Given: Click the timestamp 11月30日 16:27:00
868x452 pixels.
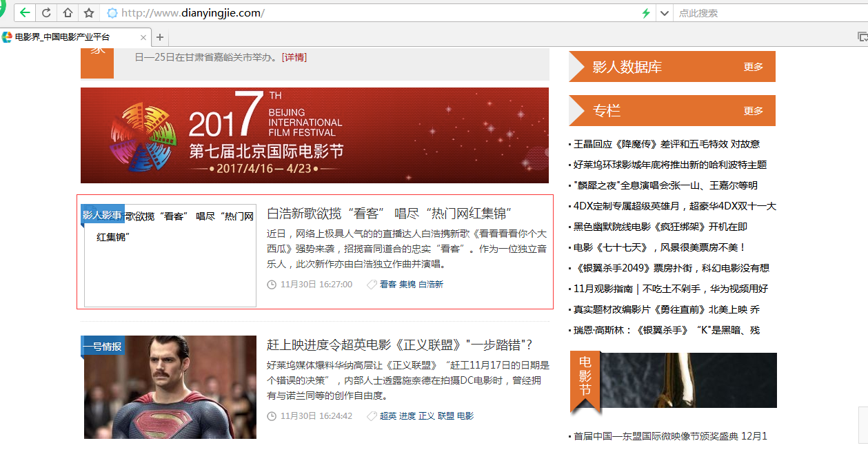Looking at the screenshot, I should click(316, 284).
